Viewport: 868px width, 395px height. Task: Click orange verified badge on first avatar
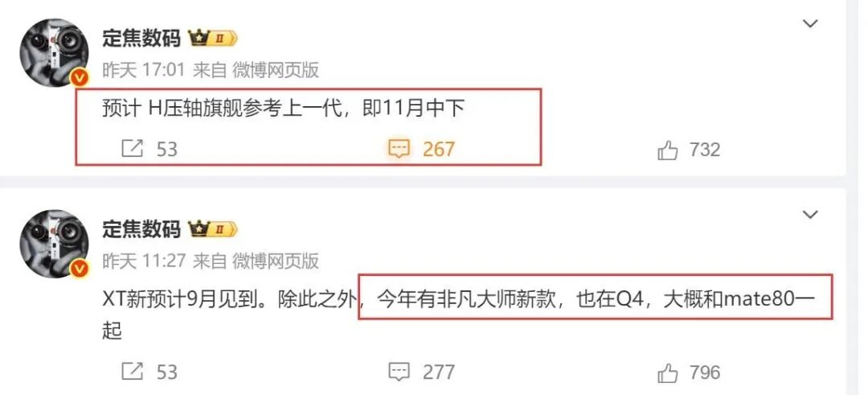pos(79,79)
